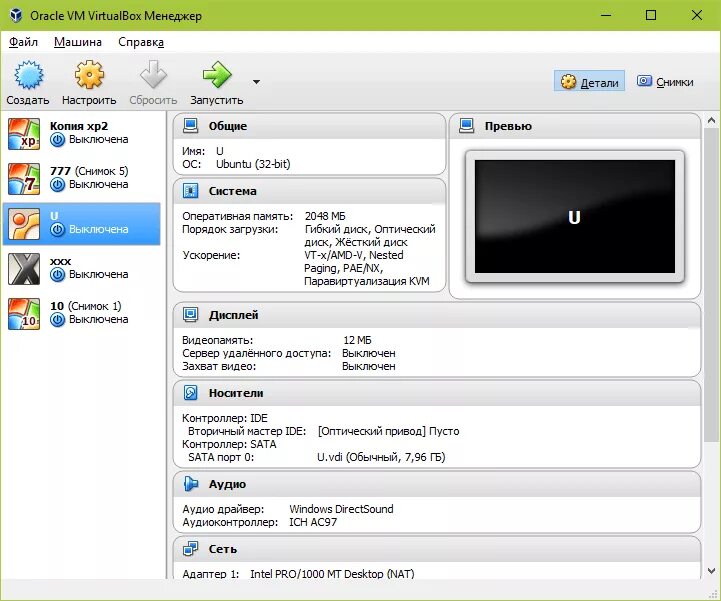Click Intel PRO/1000 MT Desktop (NAT) adapter

(x=332, y=573)
